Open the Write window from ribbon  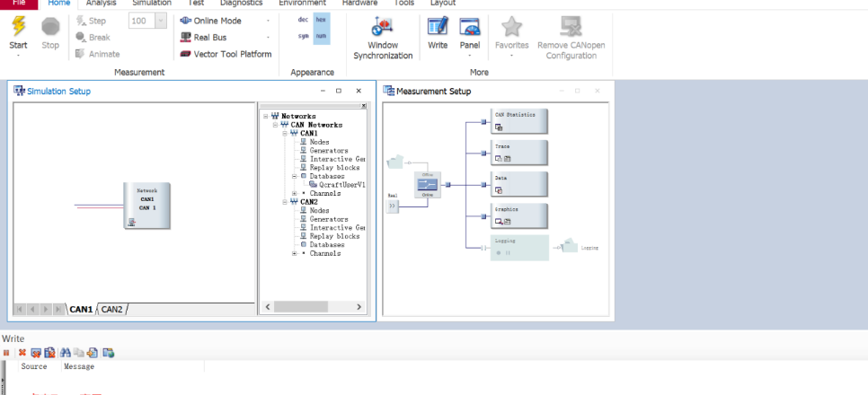pos(438,32)
